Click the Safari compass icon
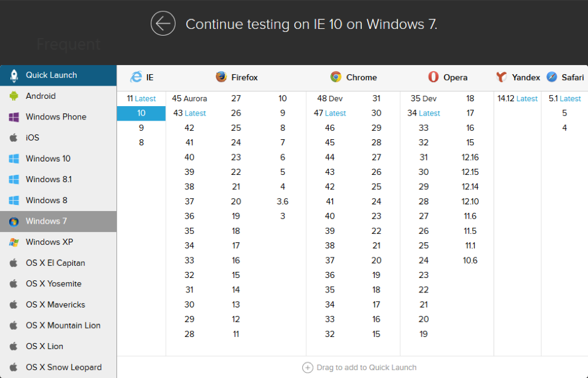The height and width of the screenshot is (378, 588). click(552, 77)
